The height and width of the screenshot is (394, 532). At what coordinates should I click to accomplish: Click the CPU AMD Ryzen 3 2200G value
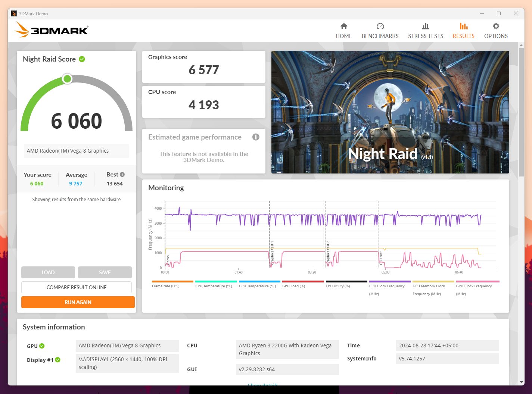click(287, 350)
